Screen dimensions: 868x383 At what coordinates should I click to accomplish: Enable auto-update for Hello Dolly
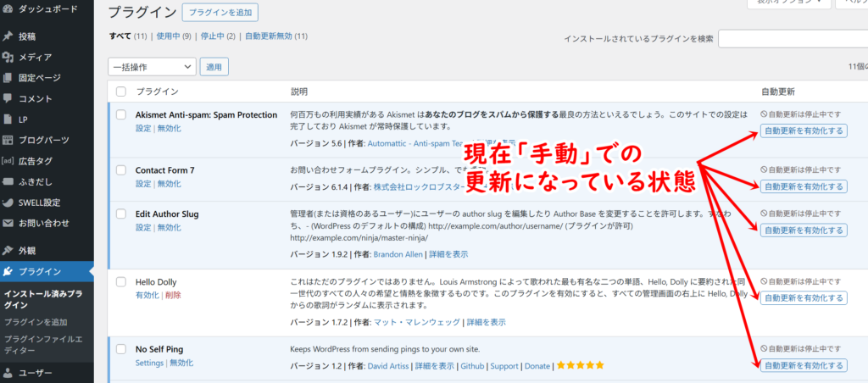click(x=804, y=298)
